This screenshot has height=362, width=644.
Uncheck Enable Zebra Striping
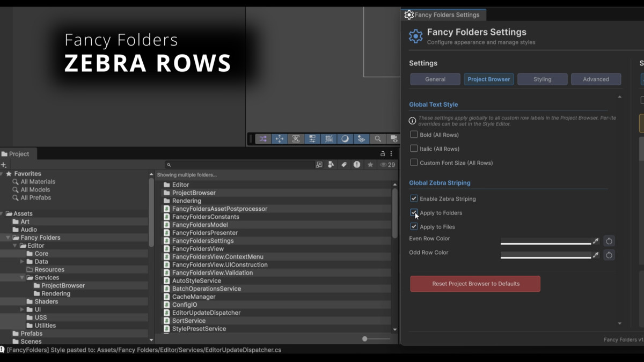pyautogui.click(x=414, y=198)
